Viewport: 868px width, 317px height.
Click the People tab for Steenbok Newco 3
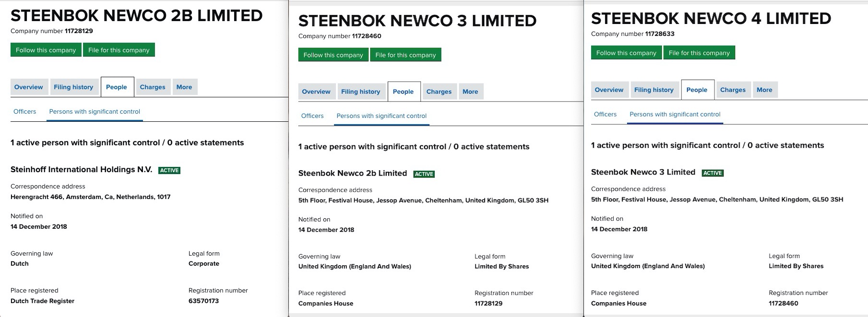[x=404, y=91]
